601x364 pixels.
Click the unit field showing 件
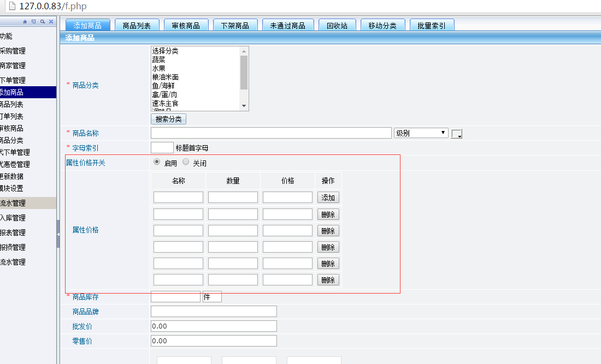click(212, 297)
